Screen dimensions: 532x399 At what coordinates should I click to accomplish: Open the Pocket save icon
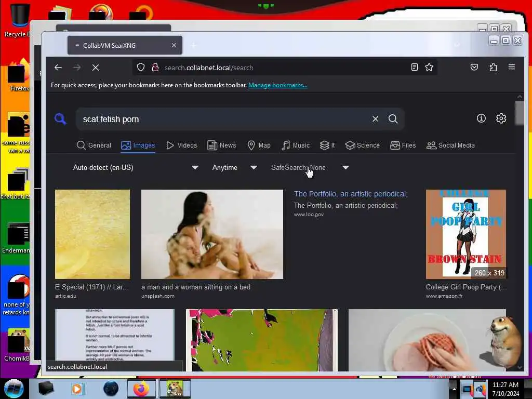click(474, 67)
